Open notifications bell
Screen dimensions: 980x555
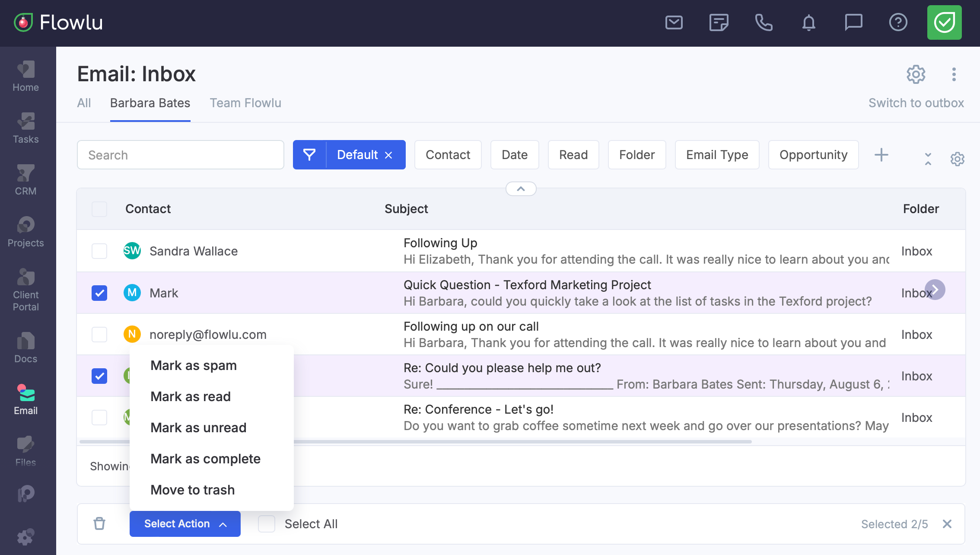(809, 22)
